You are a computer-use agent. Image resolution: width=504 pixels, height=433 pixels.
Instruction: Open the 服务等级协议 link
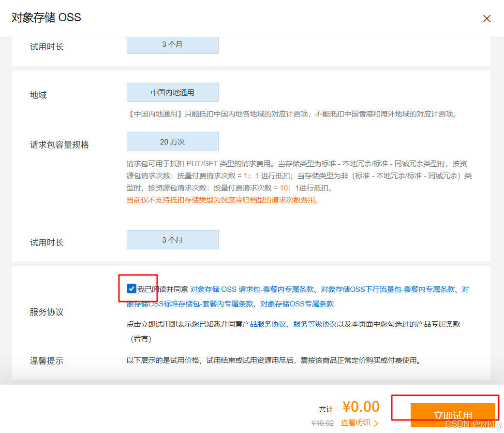(315, 324)
